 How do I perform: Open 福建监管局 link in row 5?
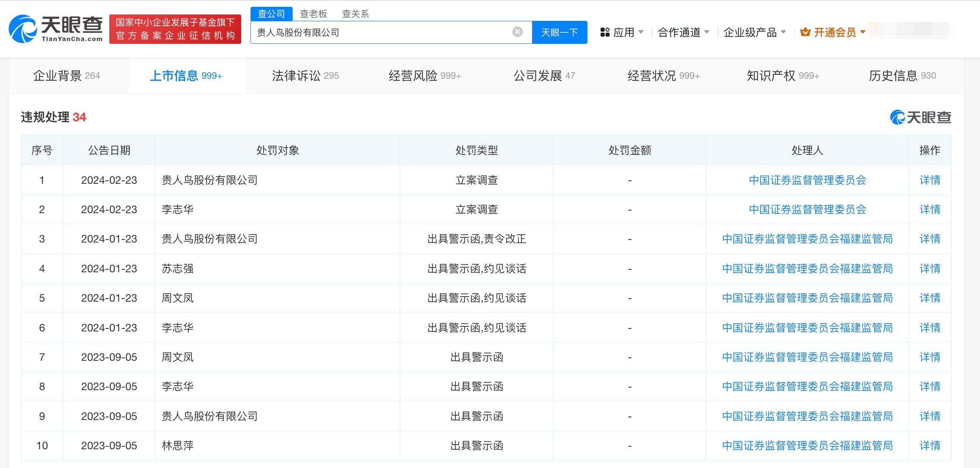[x=807, y=298]
